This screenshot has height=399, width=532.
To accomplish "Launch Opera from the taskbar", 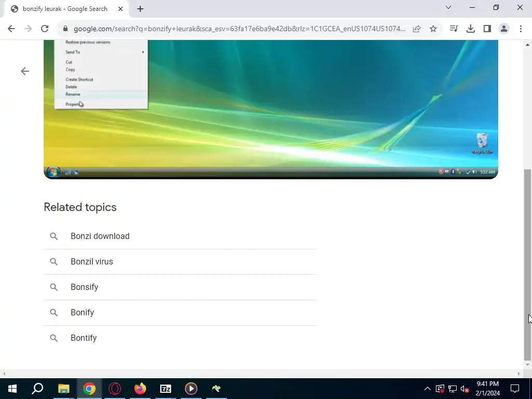I will coord(115,389).
